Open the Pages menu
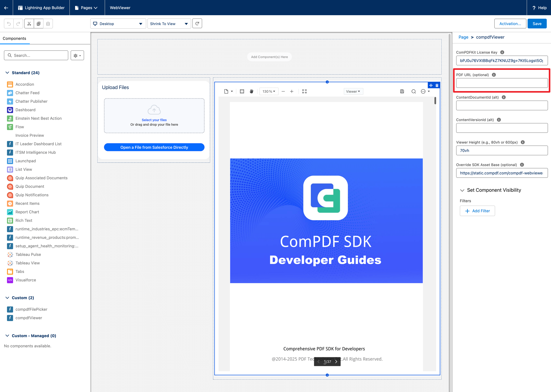Image resolution: width=551 pixels, height=392 pixels. (87, 8)
